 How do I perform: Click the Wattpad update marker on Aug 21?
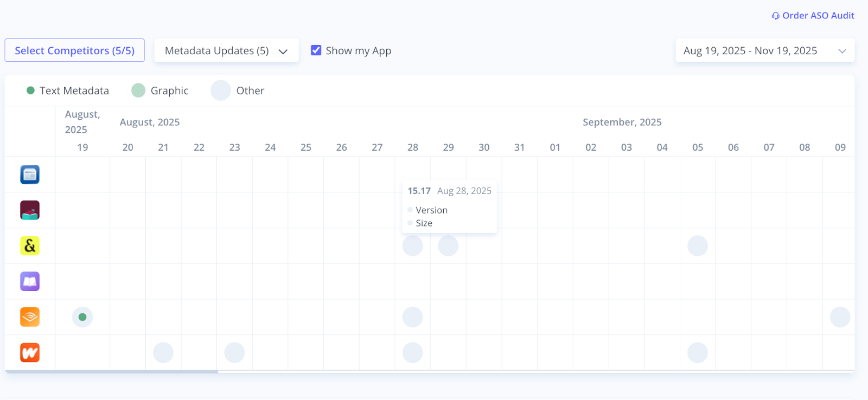(x=163, y=353)
